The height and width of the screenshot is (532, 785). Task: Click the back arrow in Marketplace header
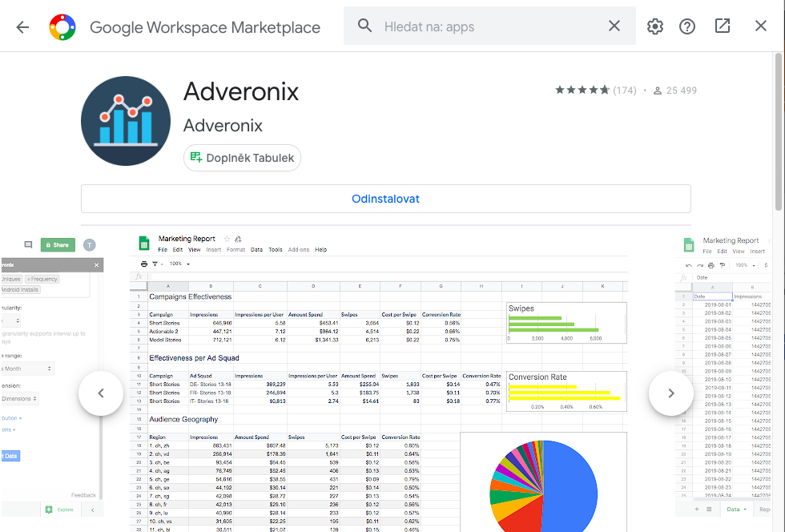coord(22,26)
